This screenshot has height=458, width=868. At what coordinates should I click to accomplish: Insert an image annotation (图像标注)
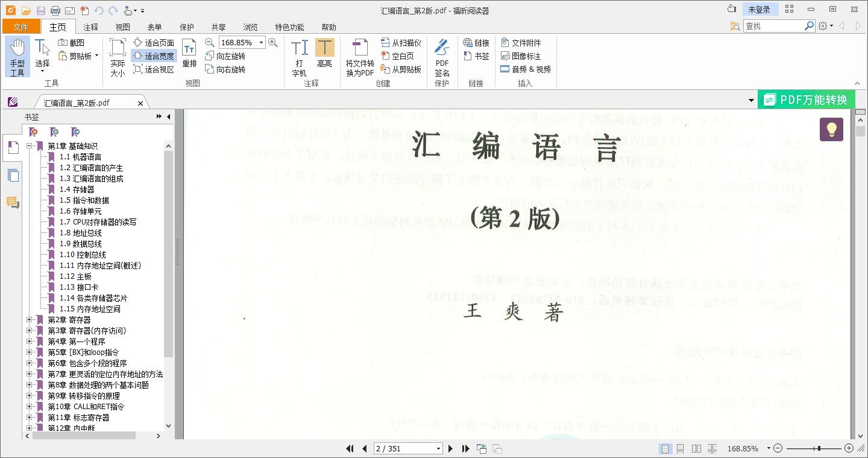[x=522, y=56]
